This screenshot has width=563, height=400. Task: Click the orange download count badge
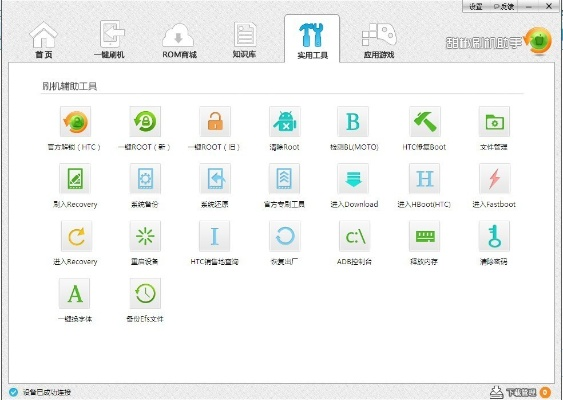coord(545,392)
